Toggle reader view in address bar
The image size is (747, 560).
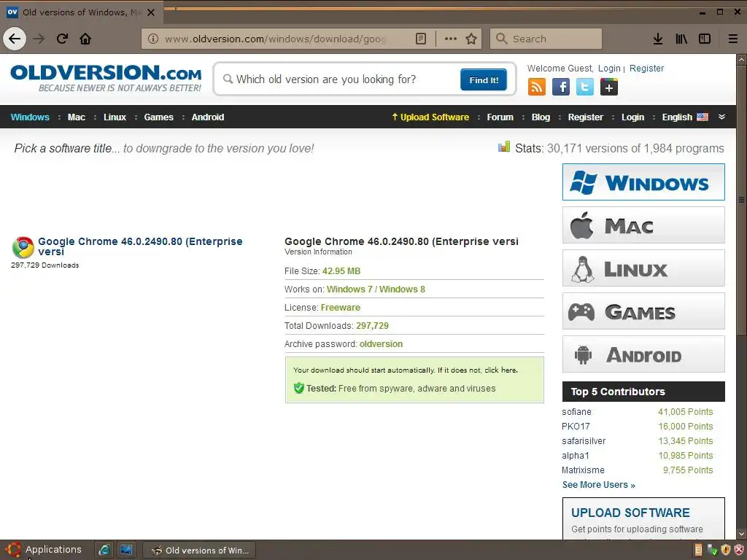click(x=421, y=39)
